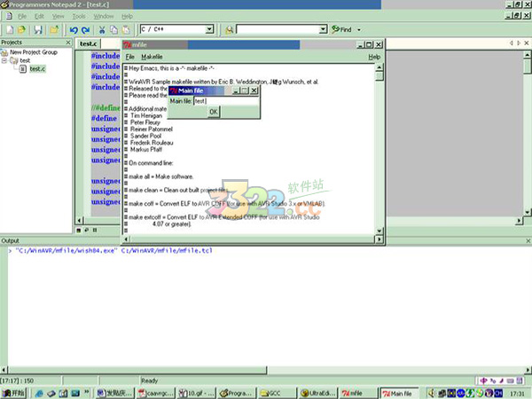Viewport: 532px width, 399px height.
Task: Click the find text input box
Action: click(x=278, y=29)
